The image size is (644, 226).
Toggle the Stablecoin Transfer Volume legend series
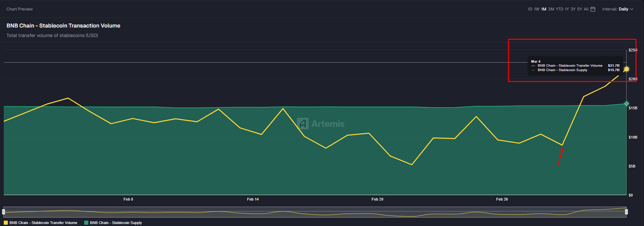point(43,223)
